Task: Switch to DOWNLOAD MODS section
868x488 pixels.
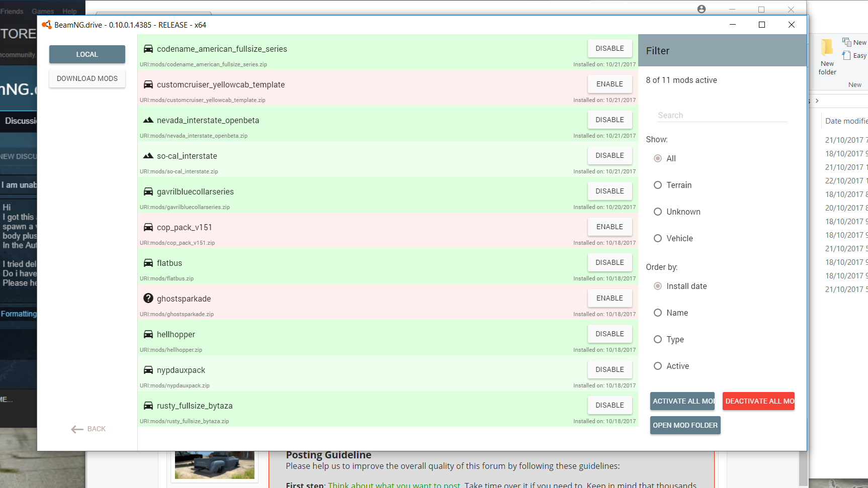Action: [87, 78]
